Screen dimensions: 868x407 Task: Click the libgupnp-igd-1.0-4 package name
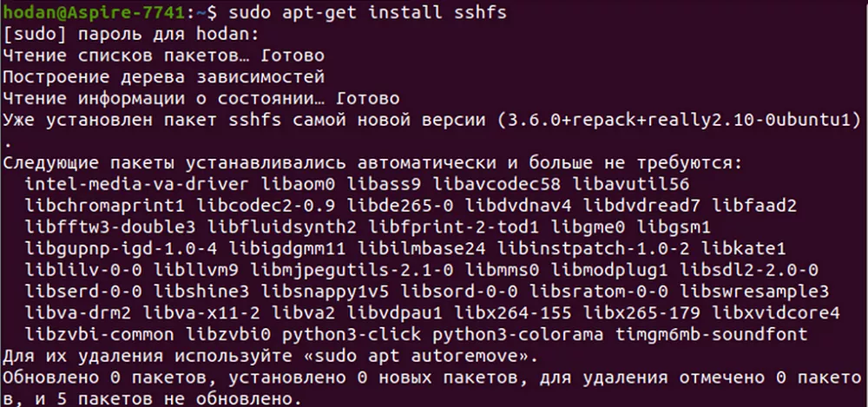click(121, 249)
